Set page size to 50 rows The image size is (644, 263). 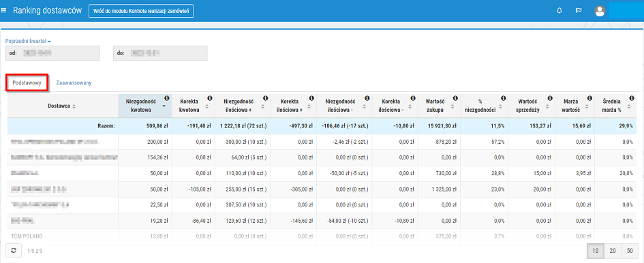tap(630, 250)
